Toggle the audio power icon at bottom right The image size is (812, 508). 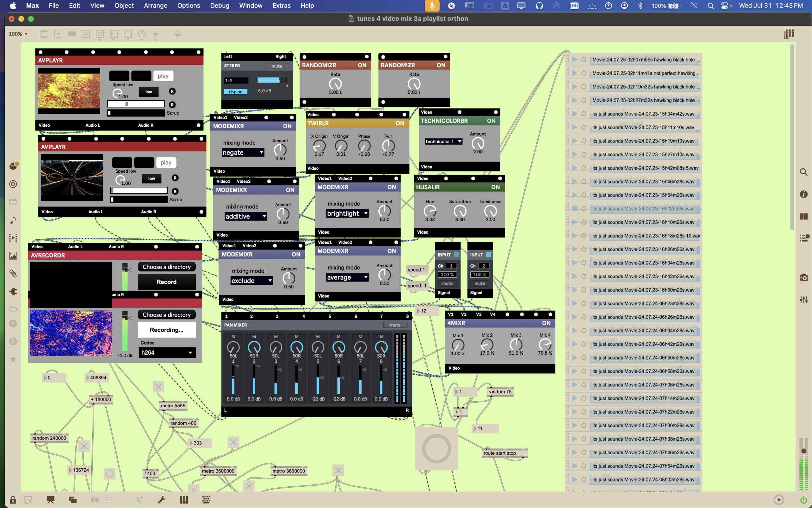coord(803,500)
